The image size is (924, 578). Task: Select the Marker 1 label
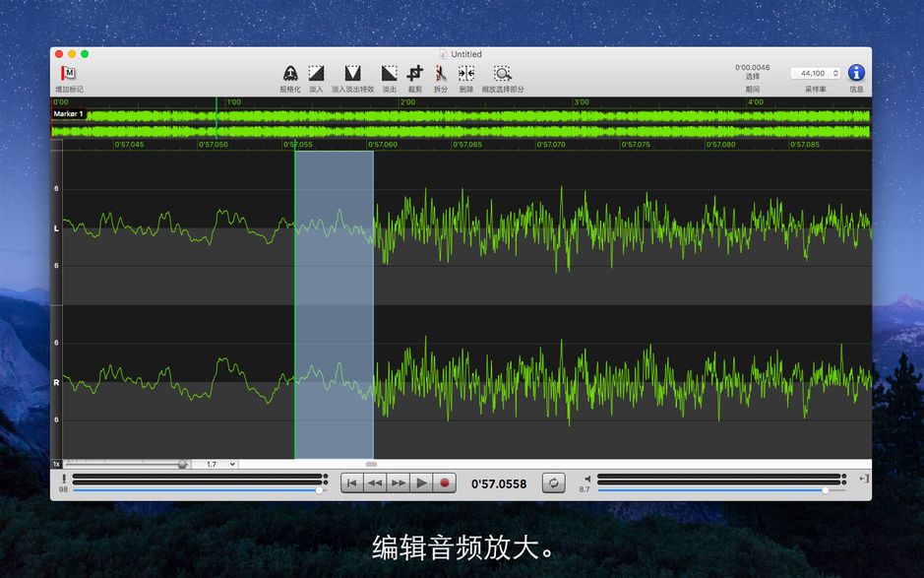pos(69,113)
